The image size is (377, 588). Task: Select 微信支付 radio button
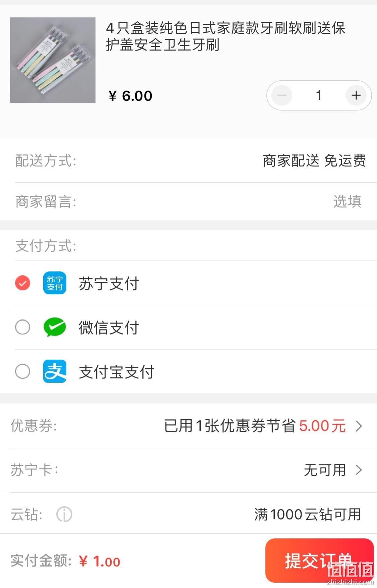tap(22, 327)
